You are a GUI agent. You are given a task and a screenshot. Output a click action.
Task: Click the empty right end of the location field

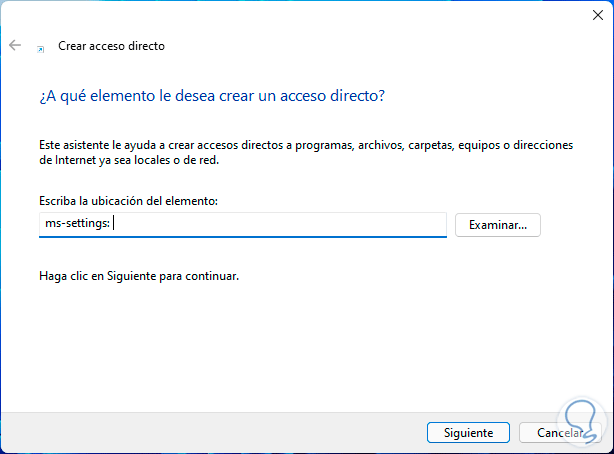point(400,225)
